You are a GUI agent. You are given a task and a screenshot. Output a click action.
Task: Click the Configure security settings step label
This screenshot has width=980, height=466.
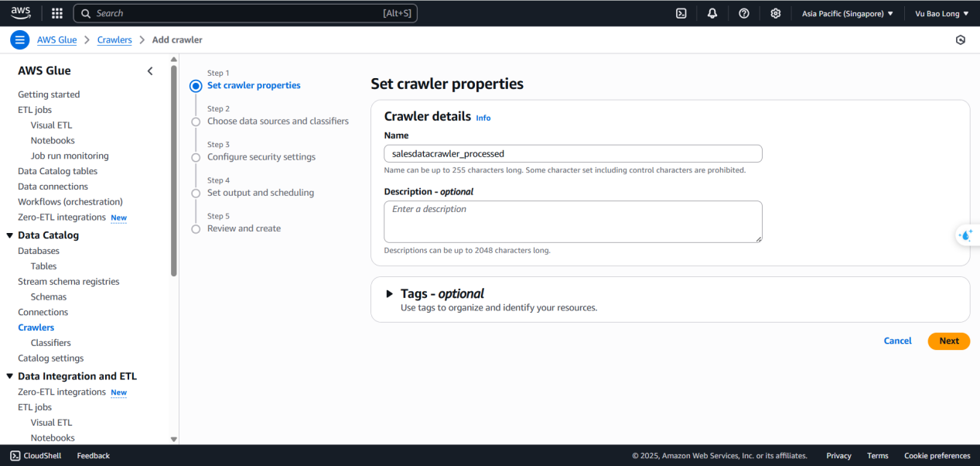261,157
